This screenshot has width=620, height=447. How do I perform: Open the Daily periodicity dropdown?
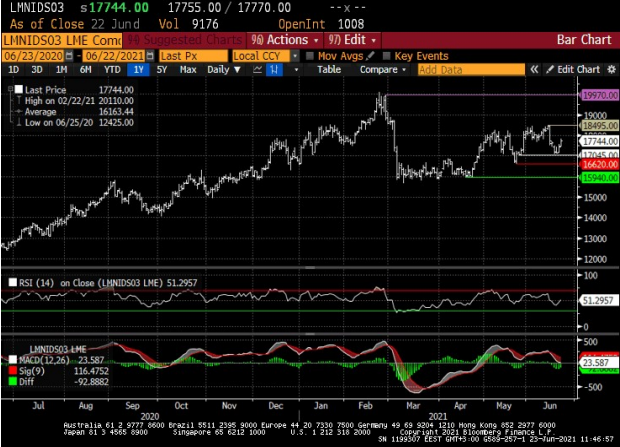224,70
